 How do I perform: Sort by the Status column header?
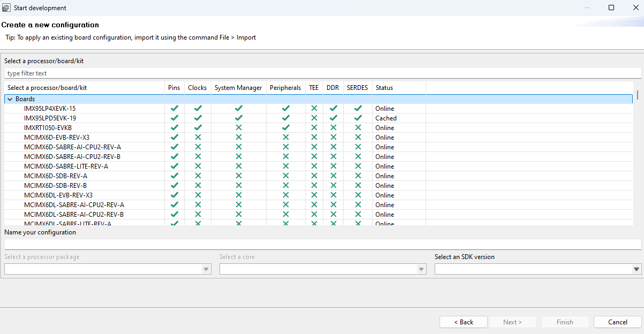point(384,88)
